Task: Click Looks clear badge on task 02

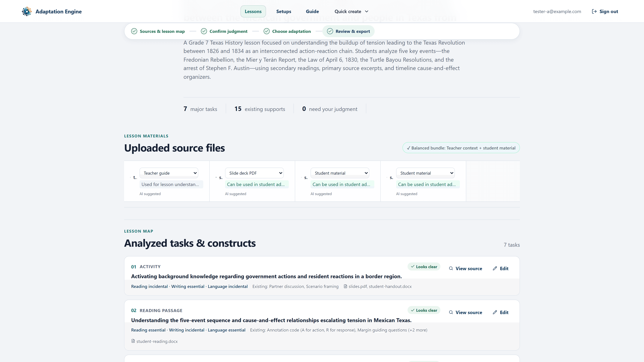Action: (x=424, y=310)
